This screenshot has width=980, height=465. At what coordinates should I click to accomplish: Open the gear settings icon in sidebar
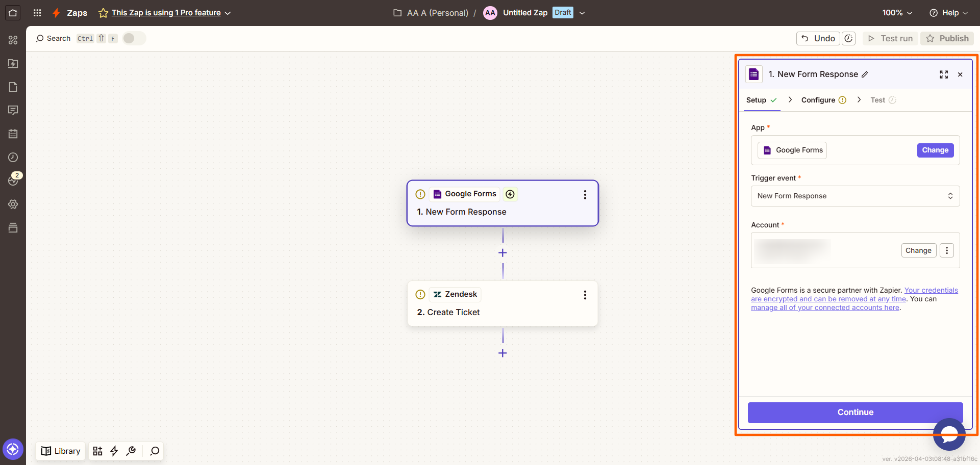[x=13, y=204]
